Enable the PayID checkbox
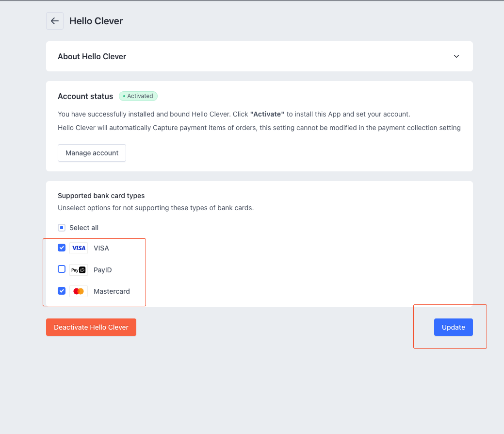The height and width of the screenshot is (434, 504). coord(62,269)
